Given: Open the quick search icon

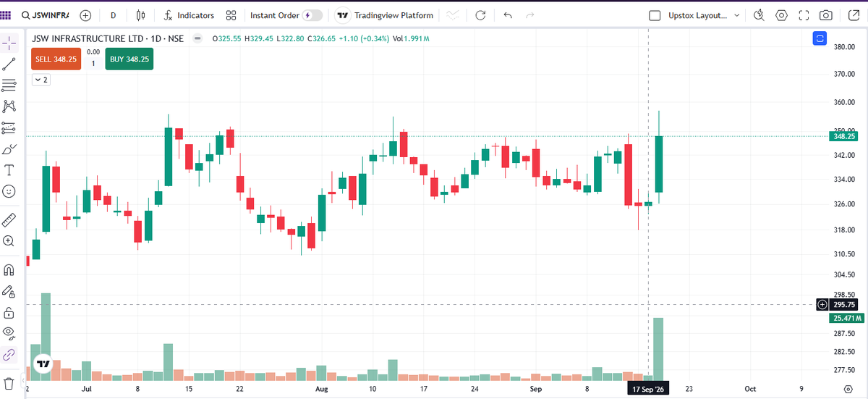Looking at the screenshot, I should [x=759, y=15].
